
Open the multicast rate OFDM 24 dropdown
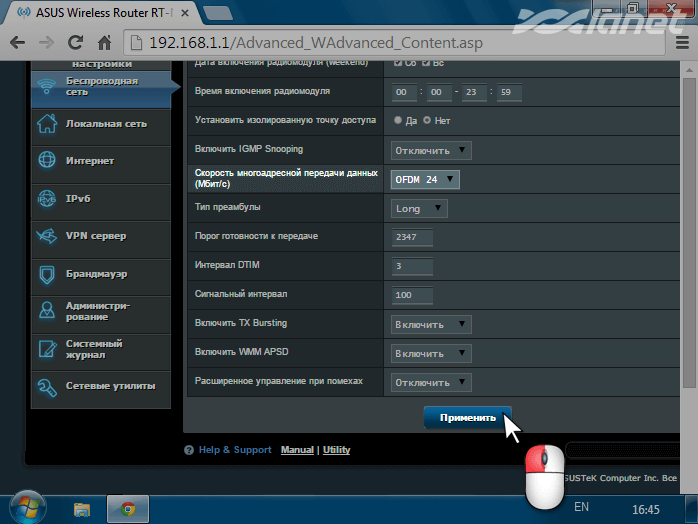click(x=424, y=179)
